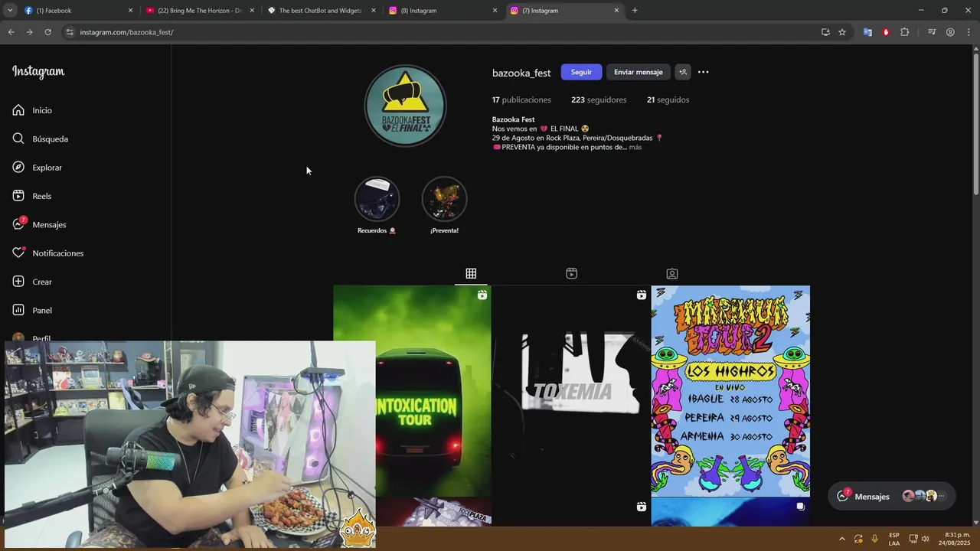Screen dimensions: 980x551
Task: Reload the page with refresh icon
Action: tap(47, 32)
